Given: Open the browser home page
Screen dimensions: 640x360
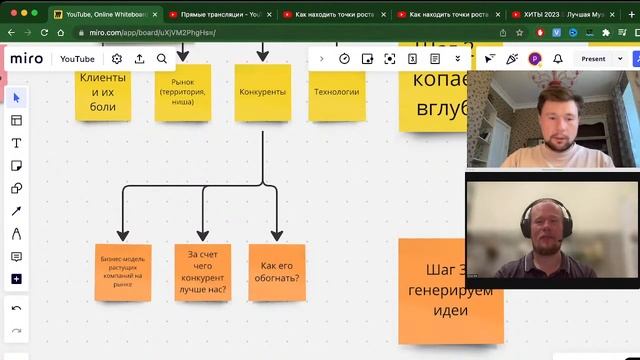Looking at the screenshot, I should (60, 33).
